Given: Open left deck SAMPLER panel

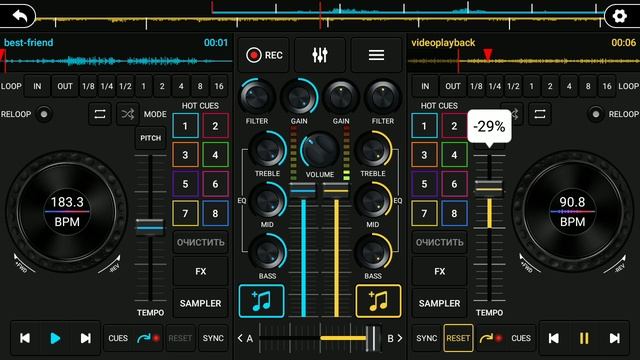Looking at the screenshot, I should (x=200, y=303).
